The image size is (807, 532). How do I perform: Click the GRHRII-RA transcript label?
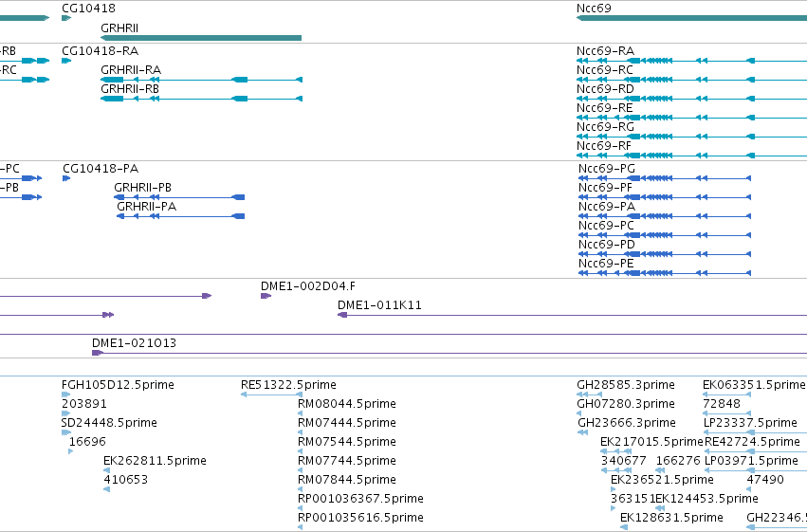[131, 70]
